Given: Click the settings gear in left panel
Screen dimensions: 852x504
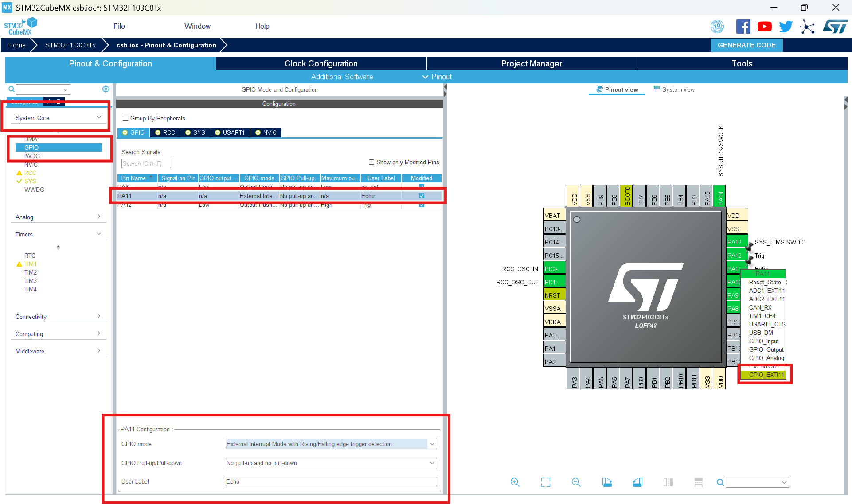Looking at the screenshot, I should [x=106, y=89].
